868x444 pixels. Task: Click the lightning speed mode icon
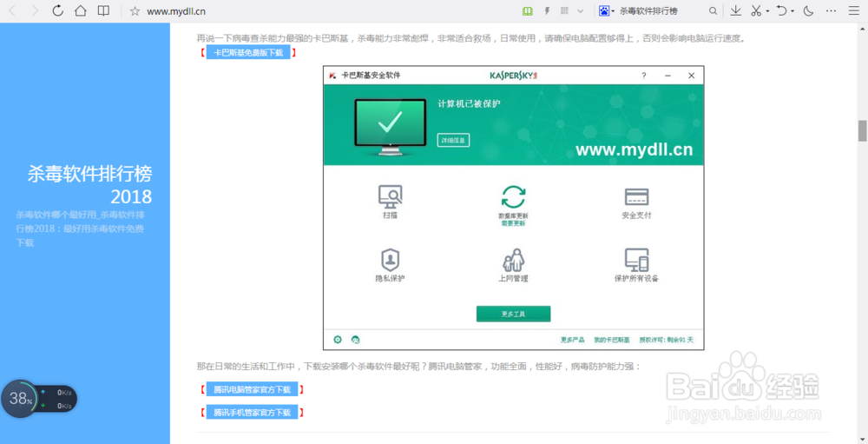tap(547, 11)
